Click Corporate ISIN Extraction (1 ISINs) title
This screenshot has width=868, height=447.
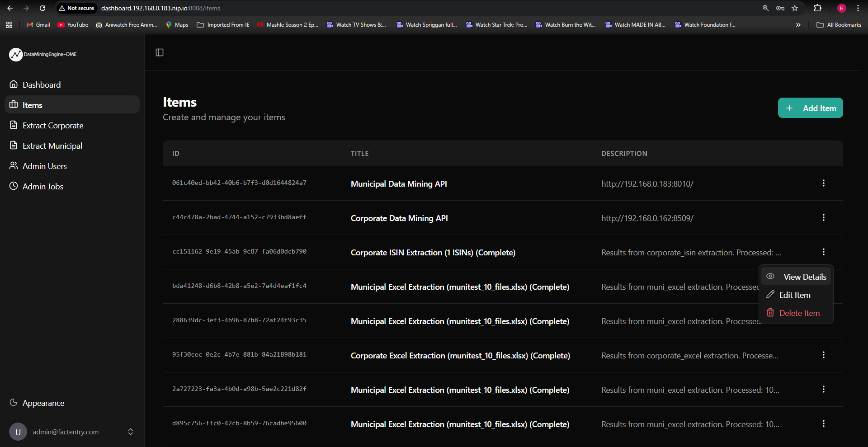click(433, 252)
